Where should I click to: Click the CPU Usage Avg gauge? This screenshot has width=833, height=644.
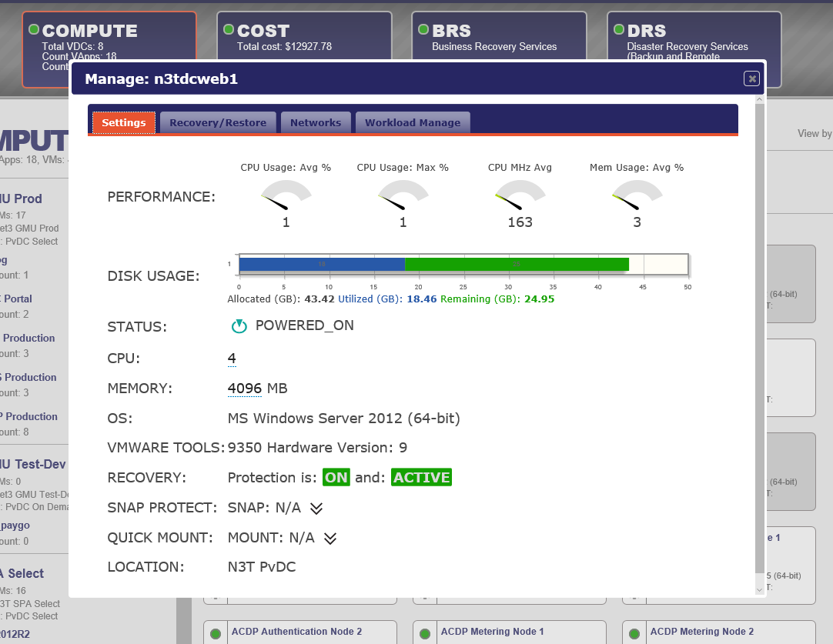coord(286,195)
